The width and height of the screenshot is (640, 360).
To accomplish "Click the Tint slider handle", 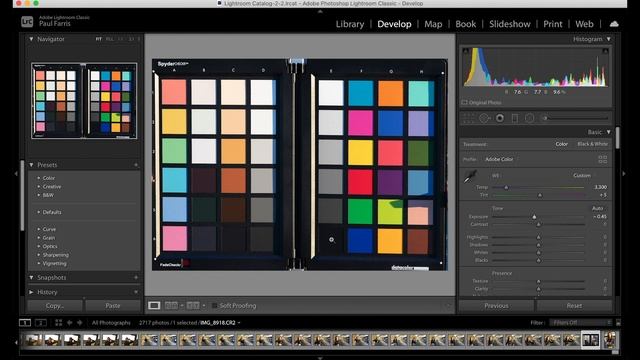I will [540, 195].
